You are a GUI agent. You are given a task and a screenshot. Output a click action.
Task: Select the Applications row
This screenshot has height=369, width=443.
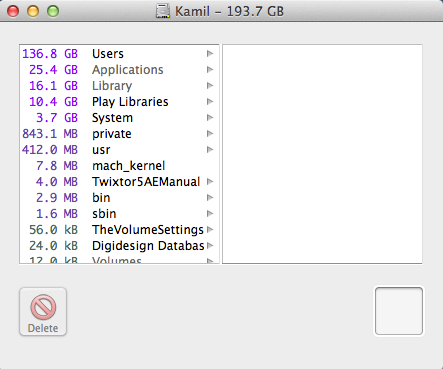point(119,70)
